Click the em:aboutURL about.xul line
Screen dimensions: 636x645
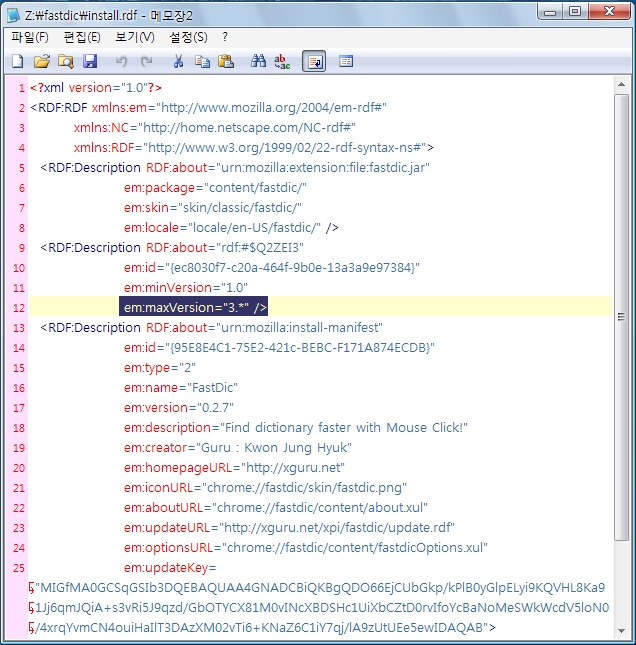(276, 508)
